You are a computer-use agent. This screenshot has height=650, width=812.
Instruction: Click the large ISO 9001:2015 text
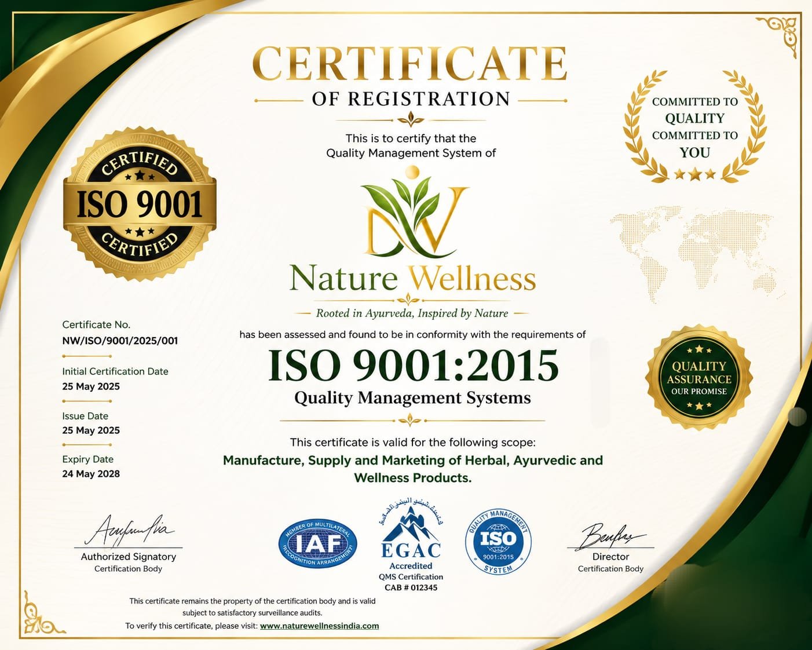(414, 365)
